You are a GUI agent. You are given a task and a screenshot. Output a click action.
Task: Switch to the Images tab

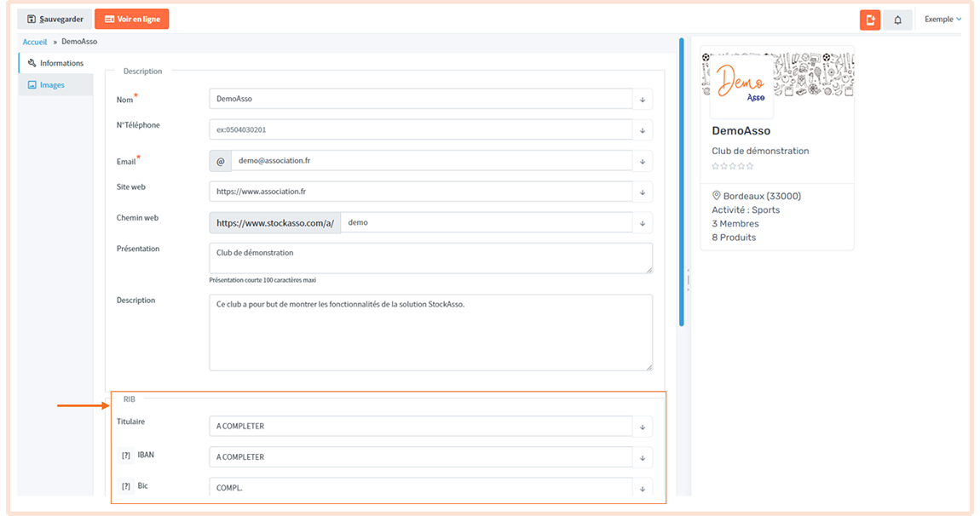[x=52, y=85]
